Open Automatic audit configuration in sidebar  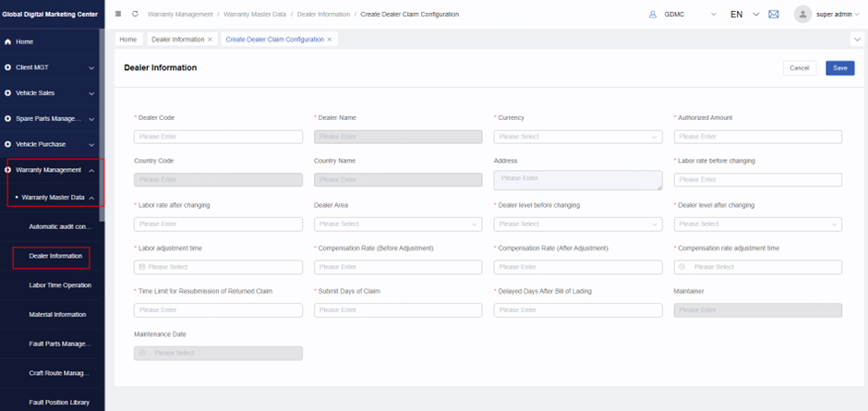(60, 227)
